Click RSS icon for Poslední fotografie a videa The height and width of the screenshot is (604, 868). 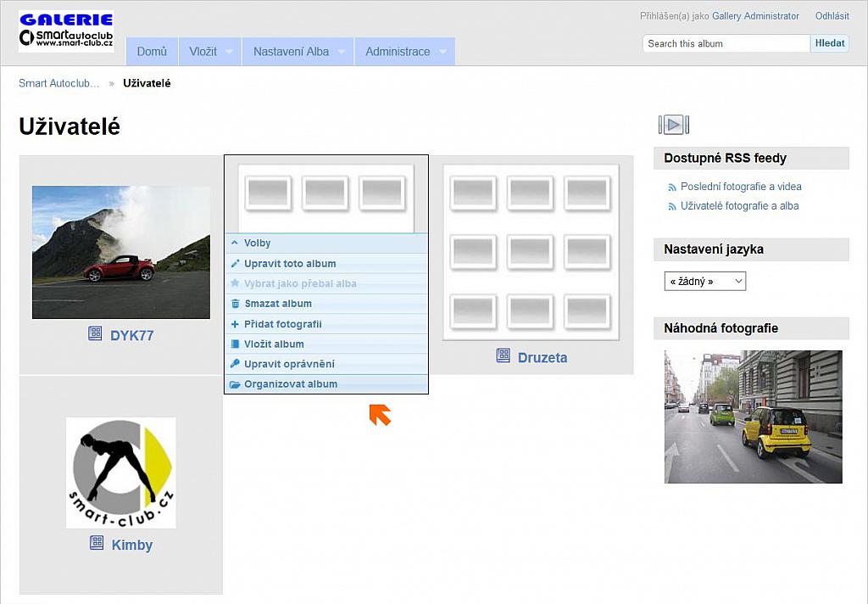(672, 187)
